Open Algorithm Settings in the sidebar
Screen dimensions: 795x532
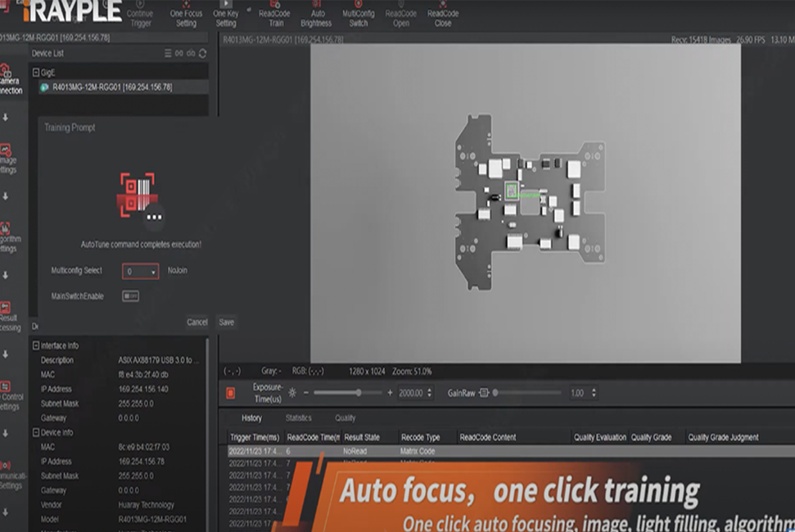[8, 237]
